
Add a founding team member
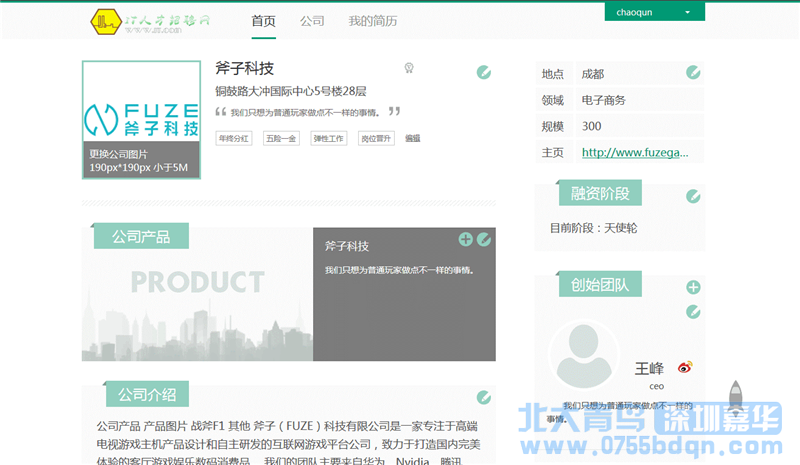pos(693,287)
